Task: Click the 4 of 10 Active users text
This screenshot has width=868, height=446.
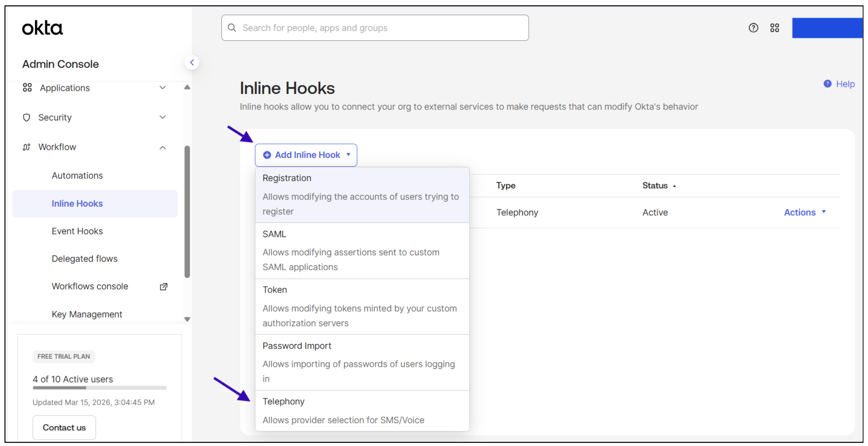Action: (x=73, y=379)
